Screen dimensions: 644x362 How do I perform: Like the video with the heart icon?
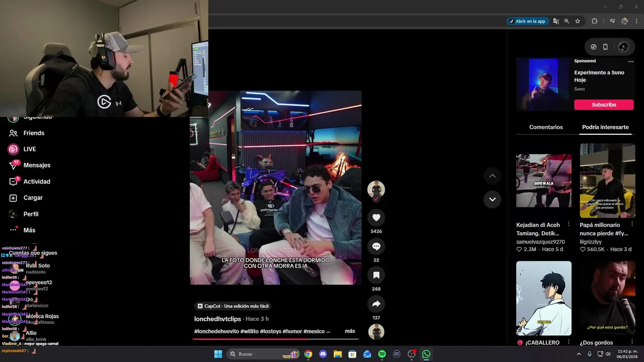pos(376,217)
